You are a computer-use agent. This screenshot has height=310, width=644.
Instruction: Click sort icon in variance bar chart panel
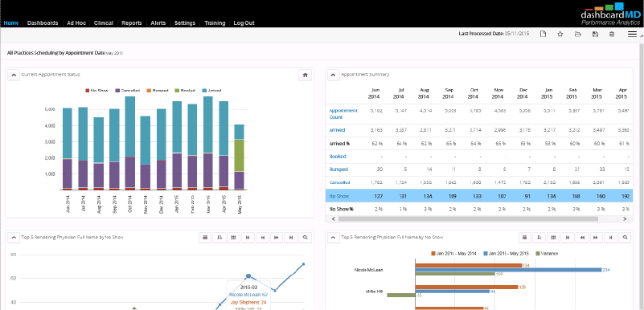[x=539, y=238]
